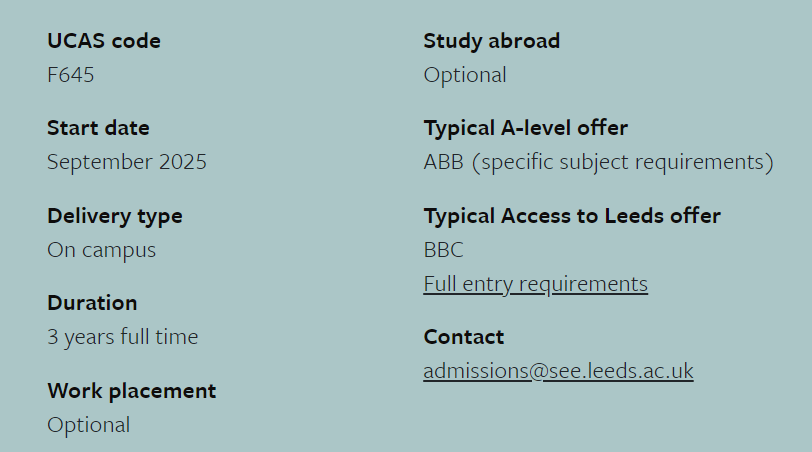Click the 3 years full time text
The height and width of the screenshot is (452, 812).
123,337
